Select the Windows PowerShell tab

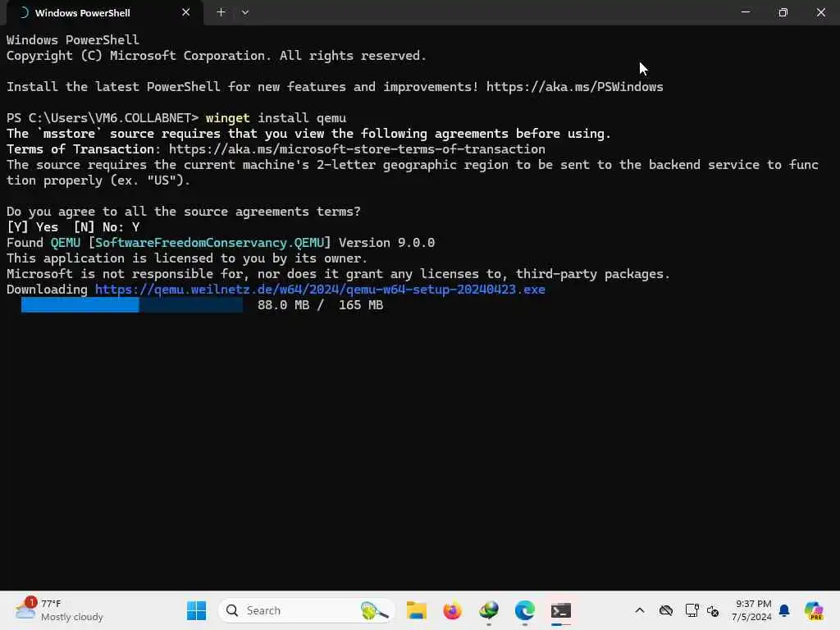click(104, 13)
